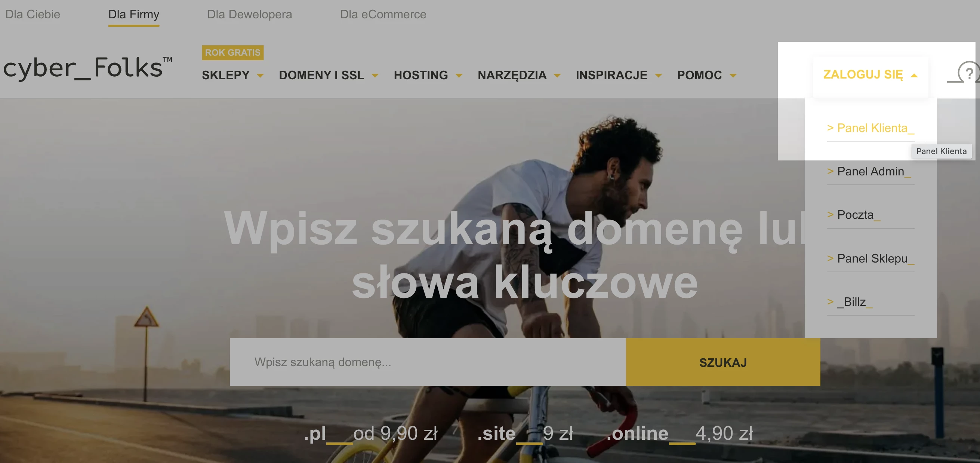Focus the domain search input field

click(428, 362)
